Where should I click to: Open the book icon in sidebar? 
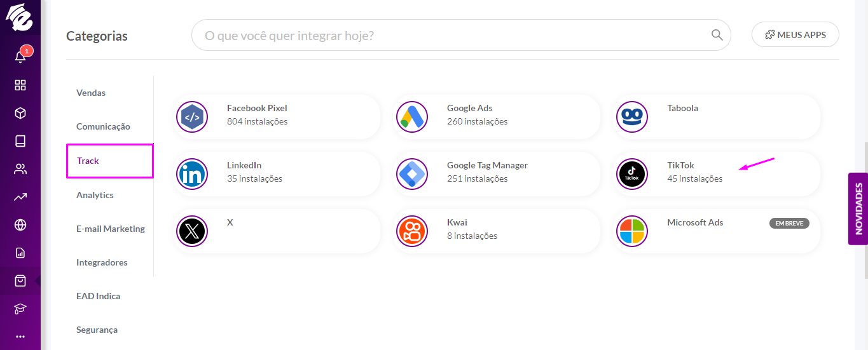20,141
